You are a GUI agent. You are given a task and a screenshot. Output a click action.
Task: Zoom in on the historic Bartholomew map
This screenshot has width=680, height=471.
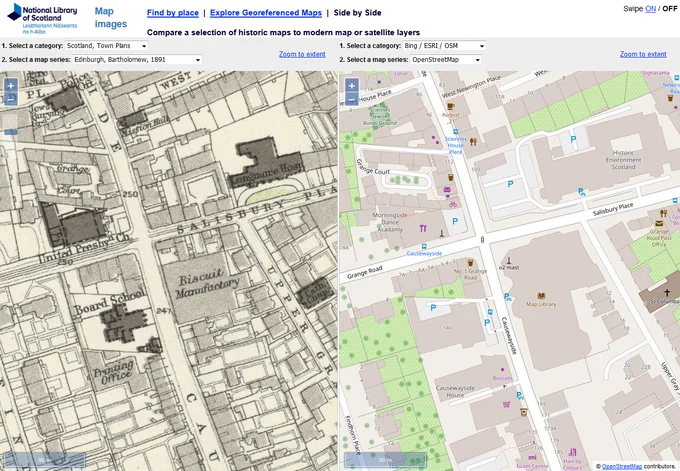point(11,85)
